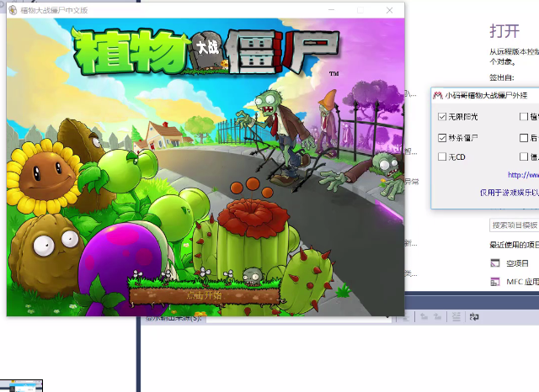Open the http://www link in cheat window
539x392 pixels.
coord(522,175)
